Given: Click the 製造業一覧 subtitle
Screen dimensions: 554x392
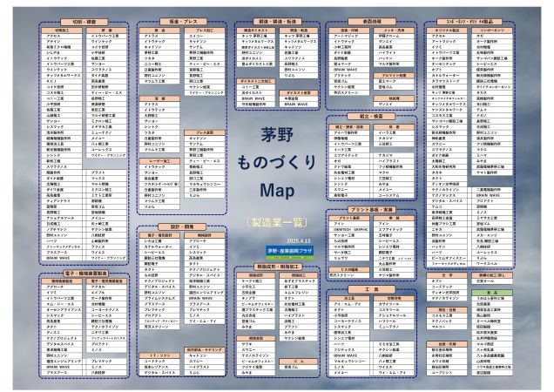Looking at the screenshot, I should pos(277,222).
